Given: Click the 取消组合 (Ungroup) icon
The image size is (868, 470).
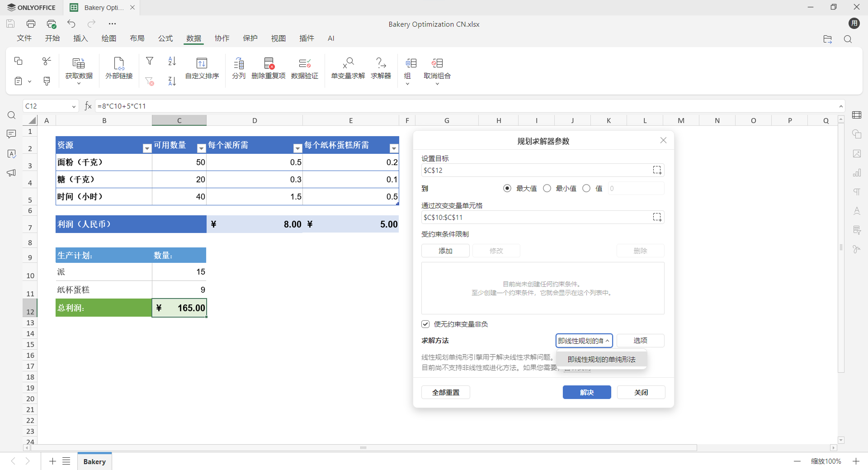Looking at the screenshot, I should [437, 69].
